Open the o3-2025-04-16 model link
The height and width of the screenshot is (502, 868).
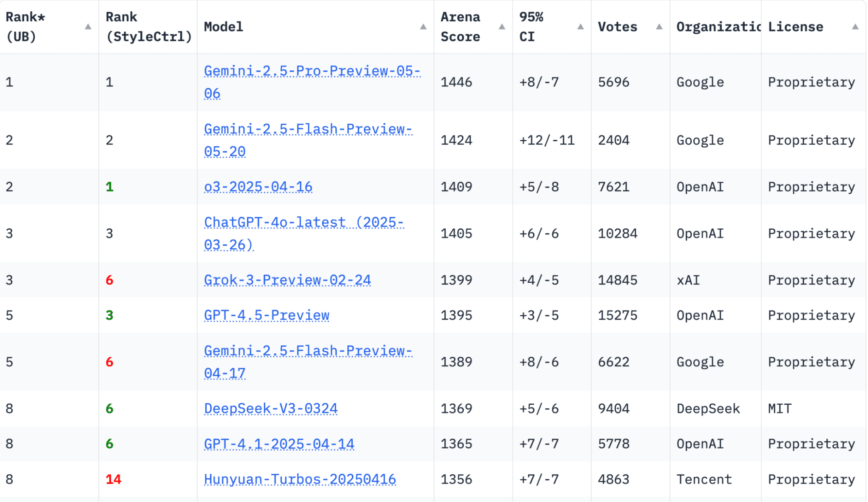click(x=258, y=187)
